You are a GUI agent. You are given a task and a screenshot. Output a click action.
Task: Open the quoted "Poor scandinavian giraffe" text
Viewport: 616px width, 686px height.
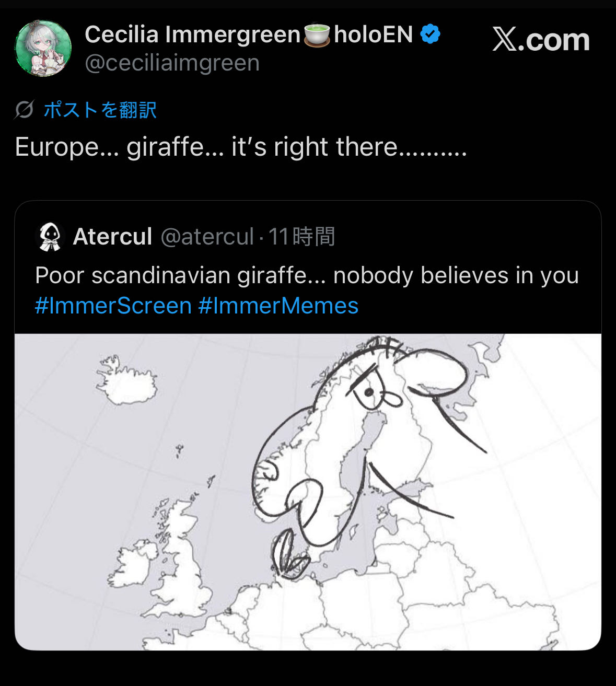click(x=307, y=275)
